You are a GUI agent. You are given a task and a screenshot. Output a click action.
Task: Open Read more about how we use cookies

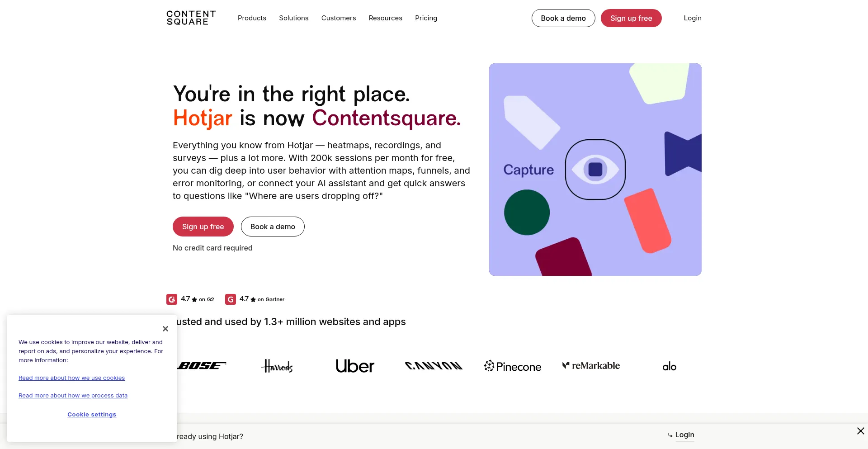click(x=71, y=378)
